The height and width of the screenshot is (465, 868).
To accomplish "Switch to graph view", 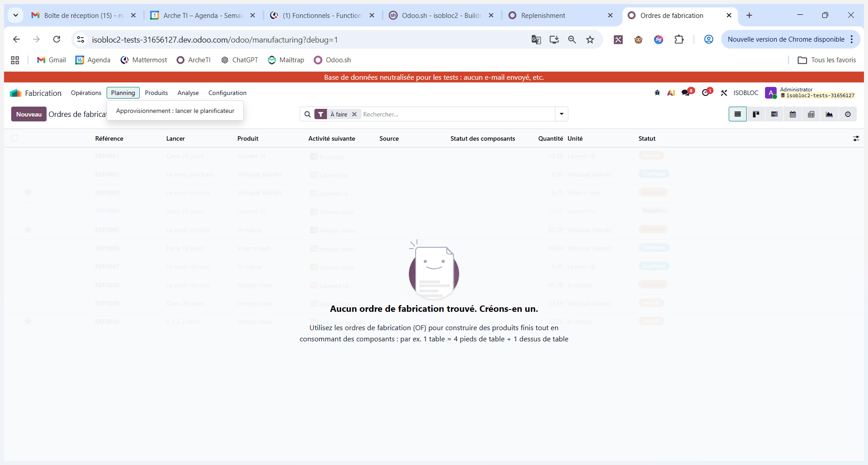I will pos(829,114).
